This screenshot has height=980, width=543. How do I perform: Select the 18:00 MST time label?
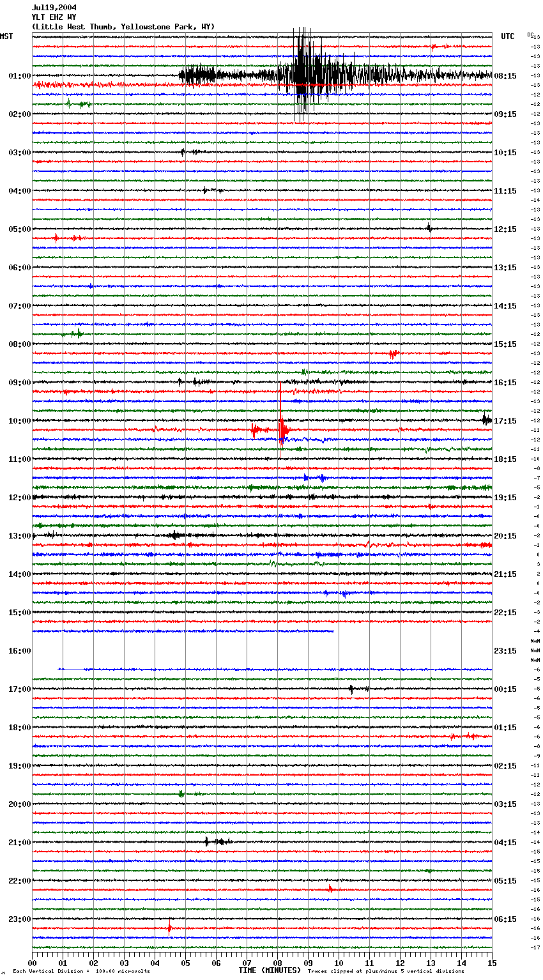coord(20,728)
